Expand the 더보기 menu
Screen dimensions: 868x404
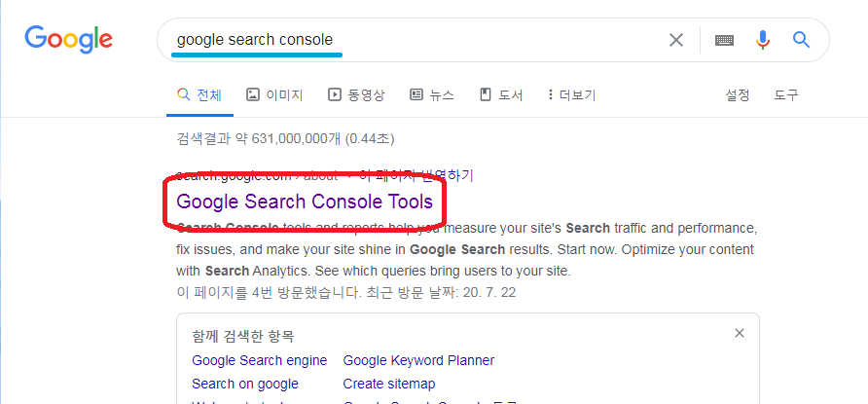point(571,95)
